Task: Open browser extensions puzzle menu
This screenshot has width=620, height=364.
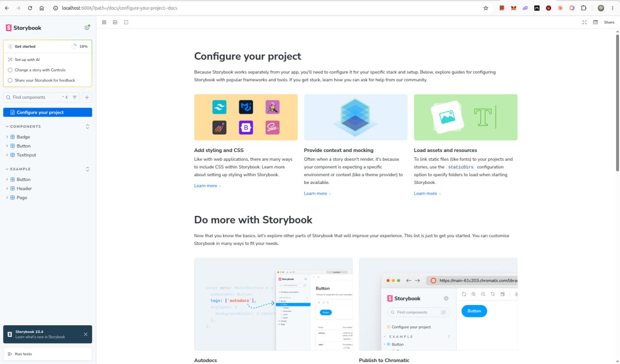Action: click(x=583, y=8)
